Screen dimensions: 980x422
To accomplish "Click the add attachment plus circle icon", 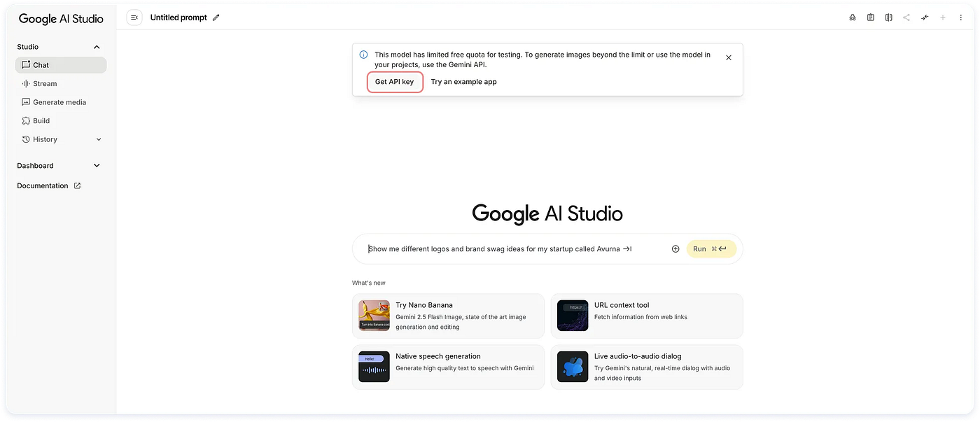I will [x=675, y=249].
